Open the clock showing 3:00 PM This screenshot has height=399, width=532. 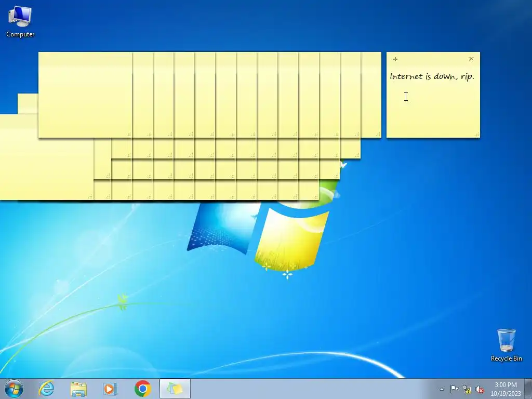[x=506, y=389]
